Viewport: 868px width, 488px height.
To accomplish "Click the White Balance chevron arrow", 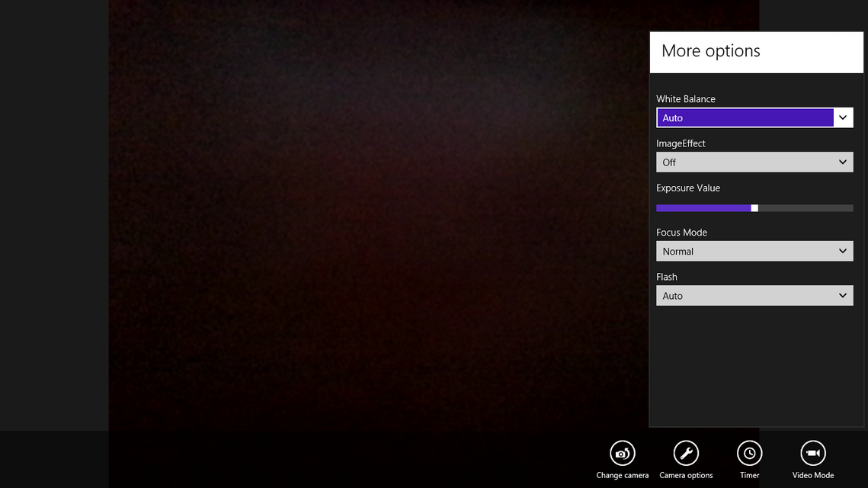I will click(843, 117).
